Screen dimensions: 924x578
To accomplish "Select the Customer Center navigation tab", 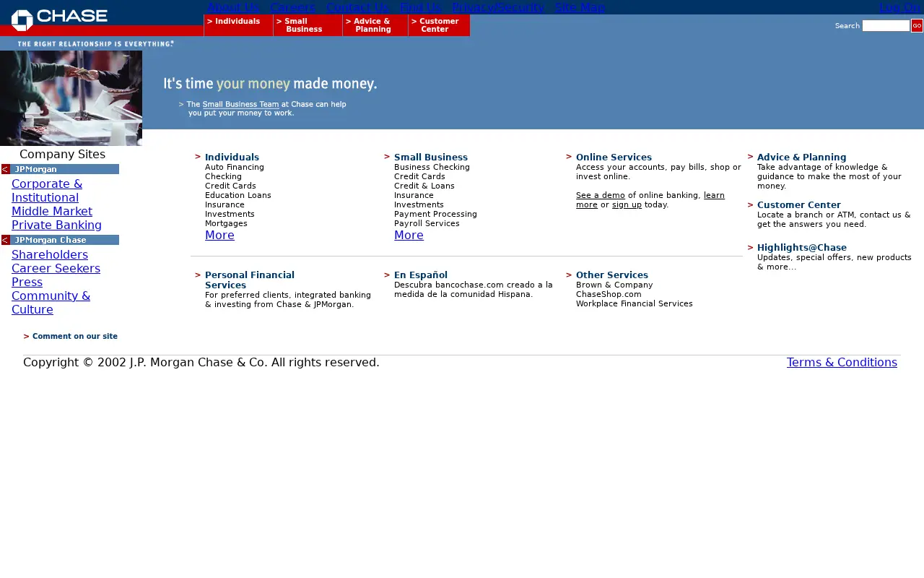I will tap(439, 25).
